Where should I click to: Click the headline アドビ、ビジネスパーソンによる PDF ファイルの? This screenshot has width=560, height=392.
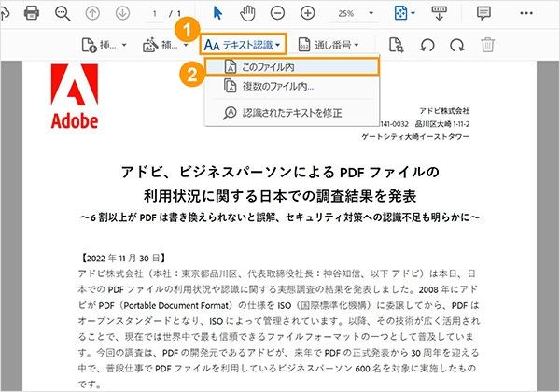click(280, 172)
